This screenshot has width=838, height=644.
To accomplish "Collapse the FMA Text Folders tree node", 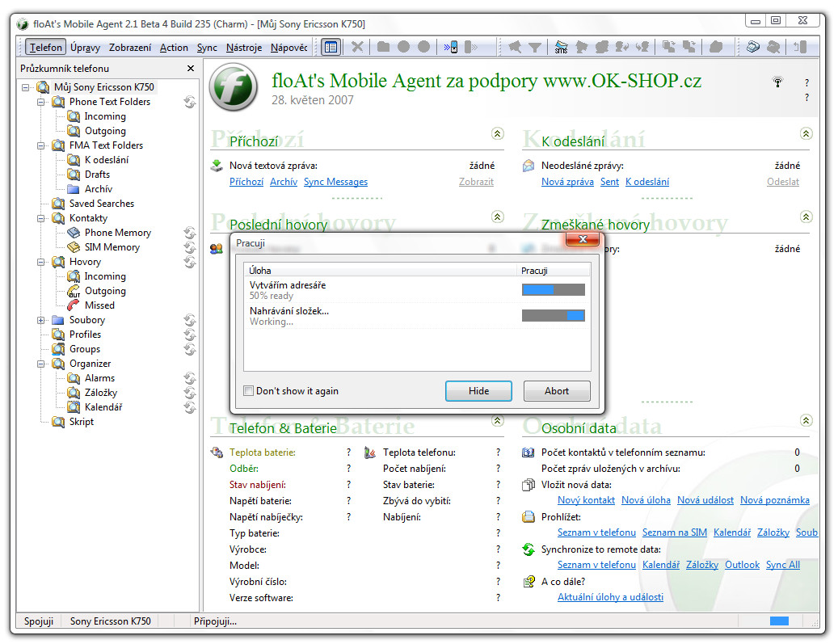I will 40,145.
